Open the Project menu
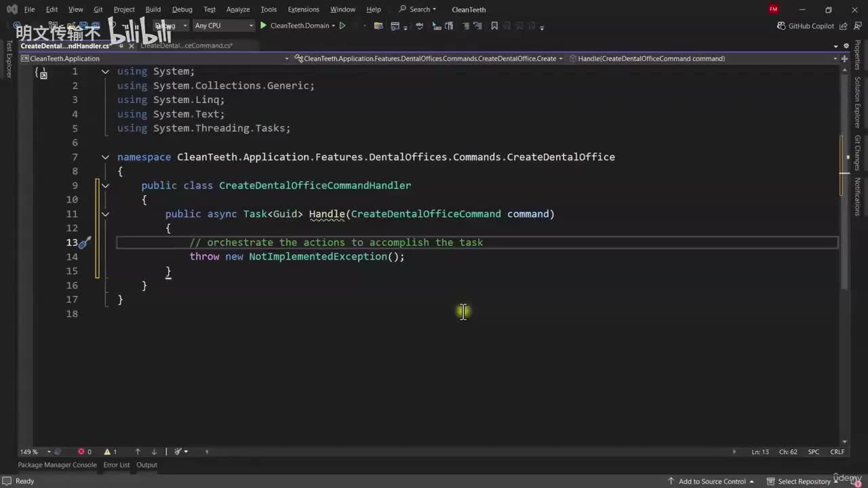868x488 pixels. 124,9
